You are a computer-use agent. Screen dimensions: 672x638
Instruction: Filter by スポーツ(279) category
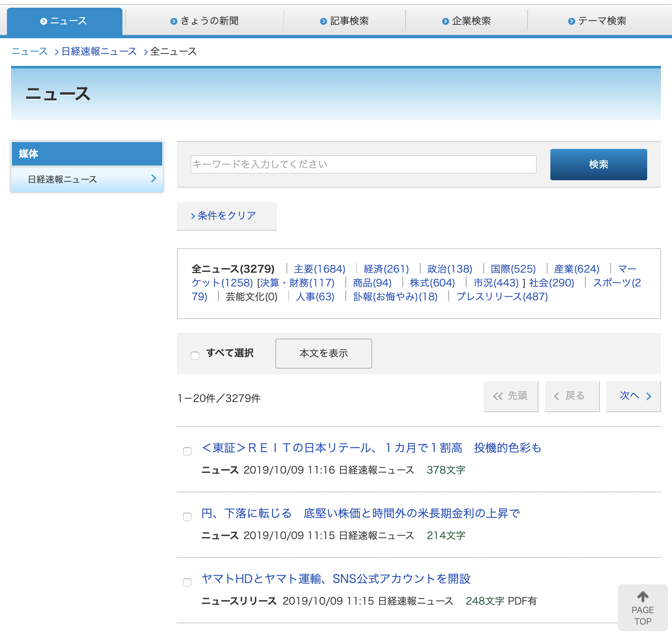(x=617, y=283)
